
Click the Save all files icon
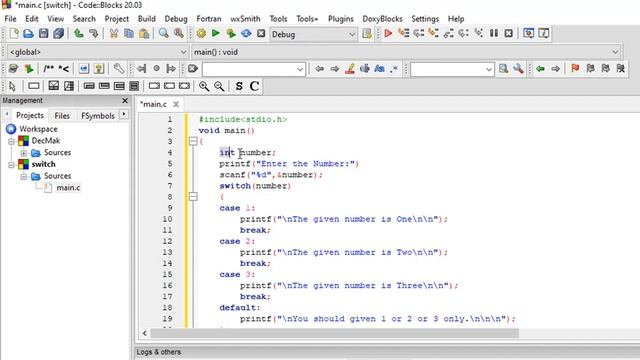[x=58, y=33]
